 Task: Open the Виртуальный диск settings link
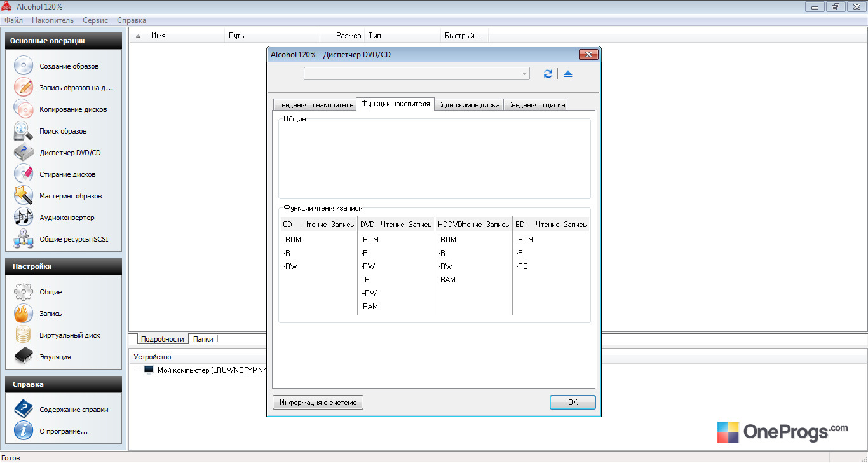pos(70,335)
